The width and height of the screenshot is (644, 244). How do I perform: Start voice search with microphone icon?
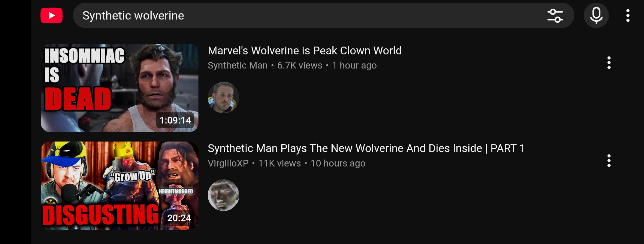(x=596, y=16)
